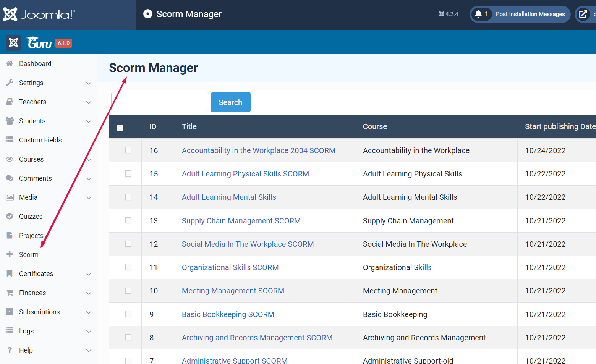Expand the Media menu chevron

(x=89, y=198)
